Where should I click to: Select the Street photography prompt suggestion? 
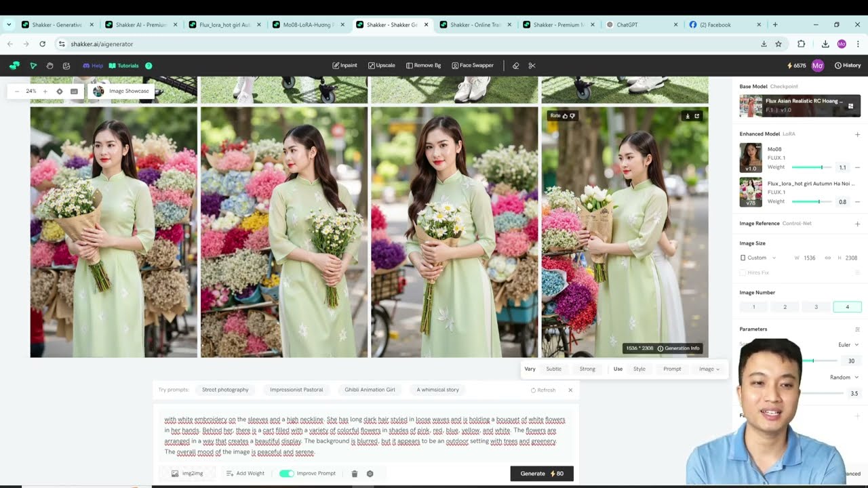tap(225, 390)
